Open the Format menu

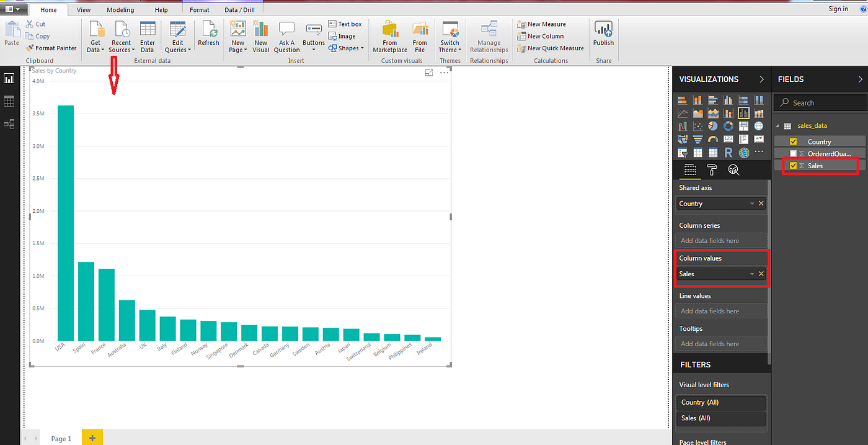coord(199,9)
